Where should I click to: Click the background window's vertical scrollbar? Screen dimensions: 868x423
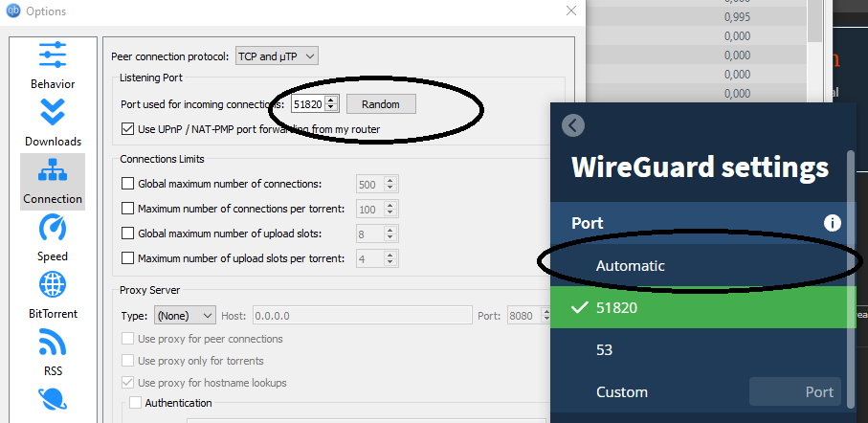(x=814, y=20)
